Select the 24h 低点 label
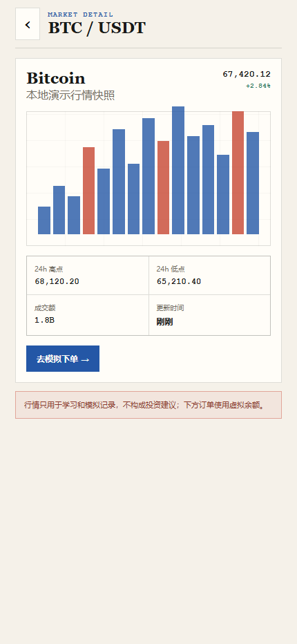 171,269
